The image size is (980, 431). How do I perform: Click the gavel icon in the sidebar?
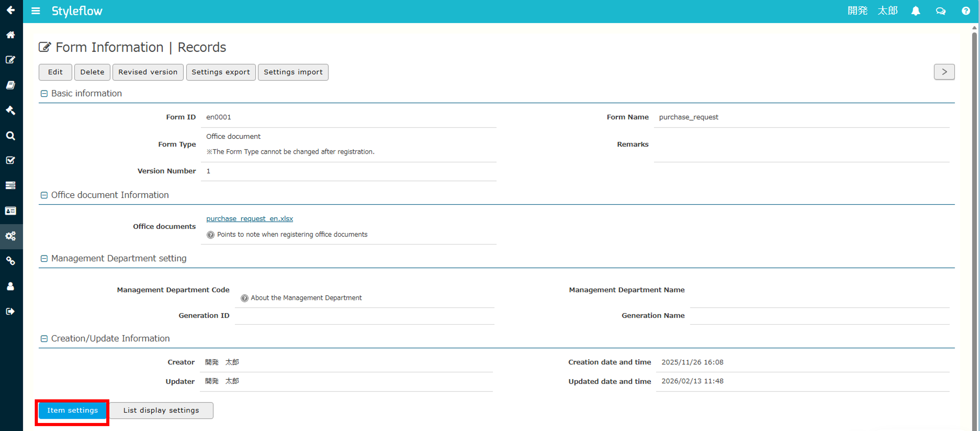coord(11,110)
